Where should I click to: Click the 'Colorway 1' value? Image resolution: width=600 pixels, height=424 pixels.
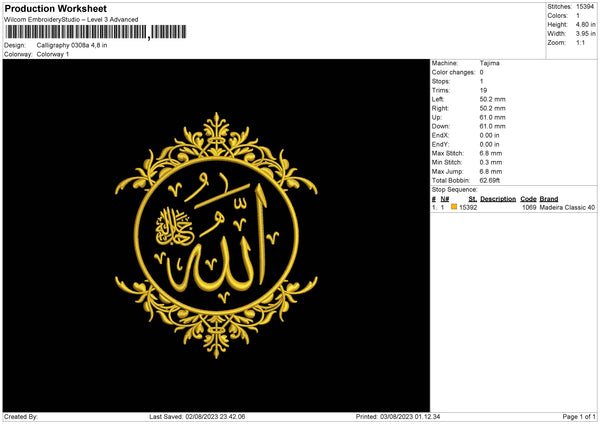[53, 54]
